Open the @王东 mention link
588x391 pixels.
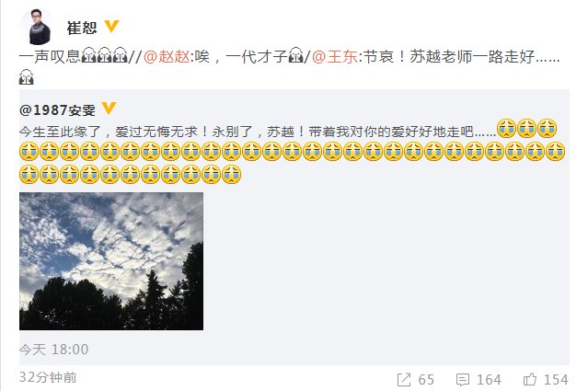point(335,57)
